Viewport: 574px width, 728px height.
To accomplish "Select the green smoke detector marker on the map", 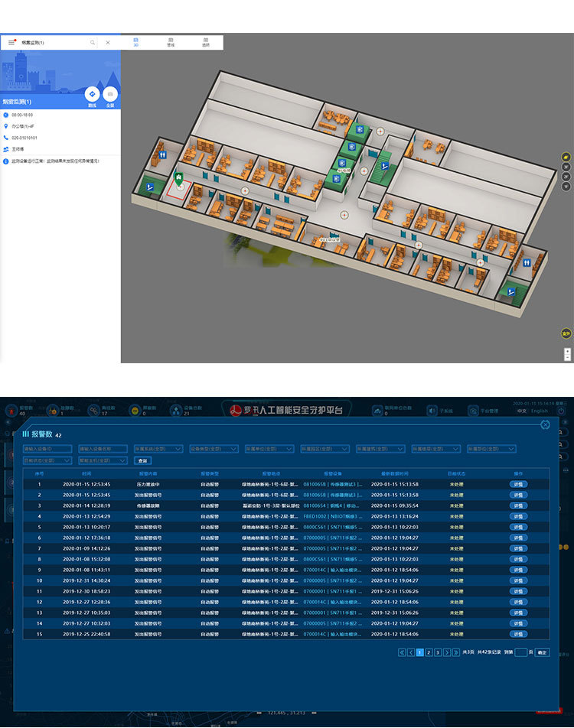I will [x=178, y=178].
